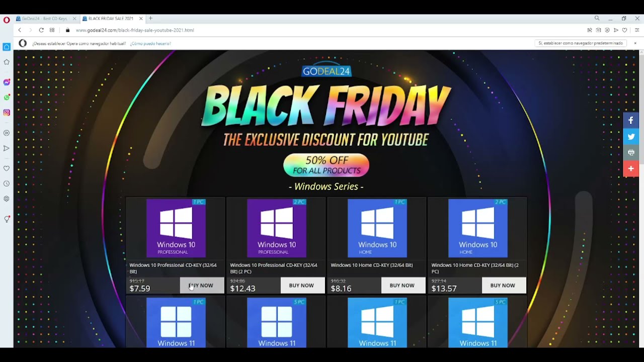Click the $8.16 price text
Viewport: 644px width, 362px height.
341,289
